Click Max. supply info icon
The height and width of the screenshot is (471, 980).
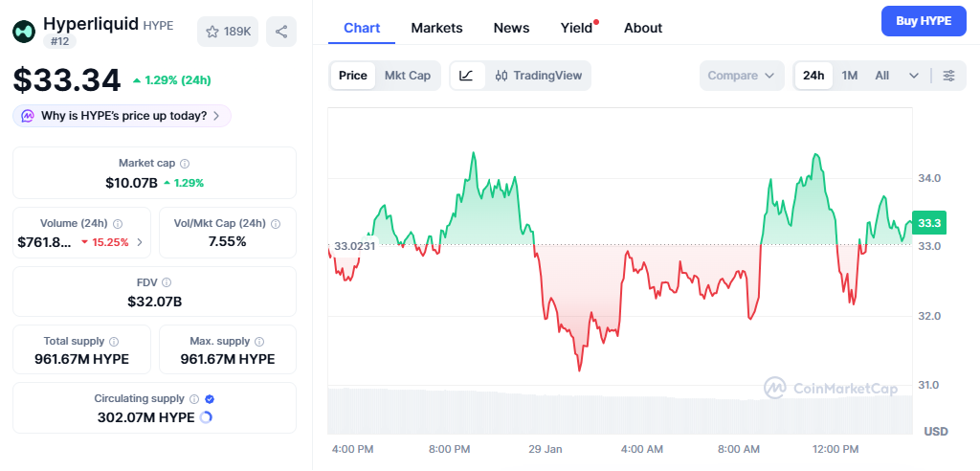click(259, 342)
